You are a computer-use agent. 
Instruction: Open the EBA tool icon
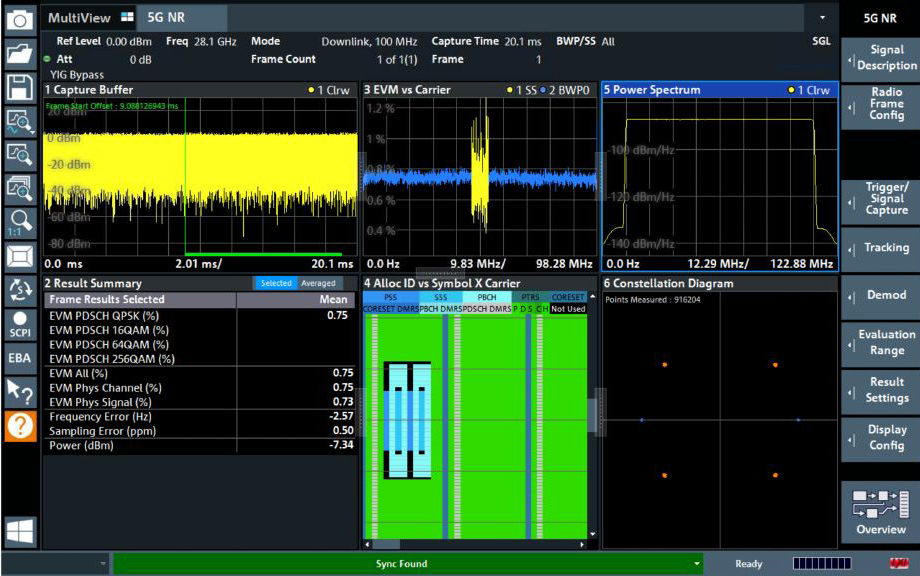20,357
